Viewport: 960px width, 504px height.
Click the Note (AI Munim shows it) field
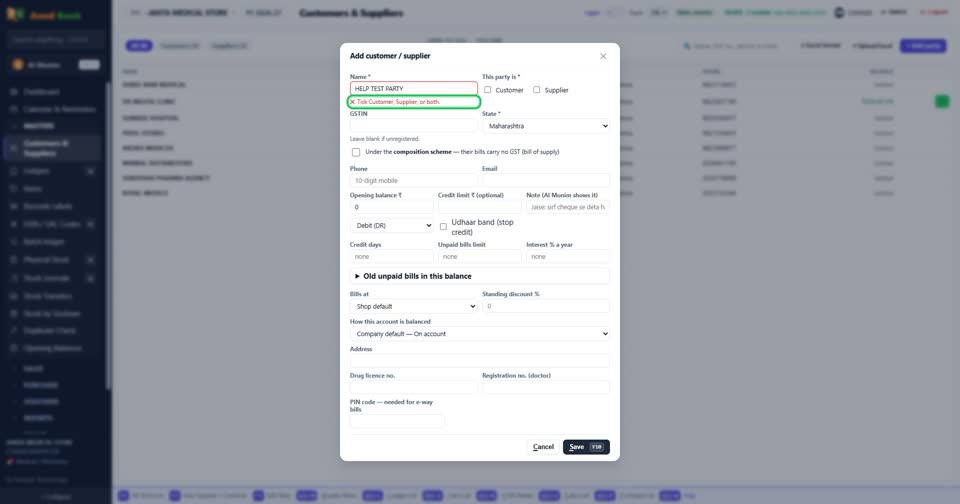tap(568, 207)
